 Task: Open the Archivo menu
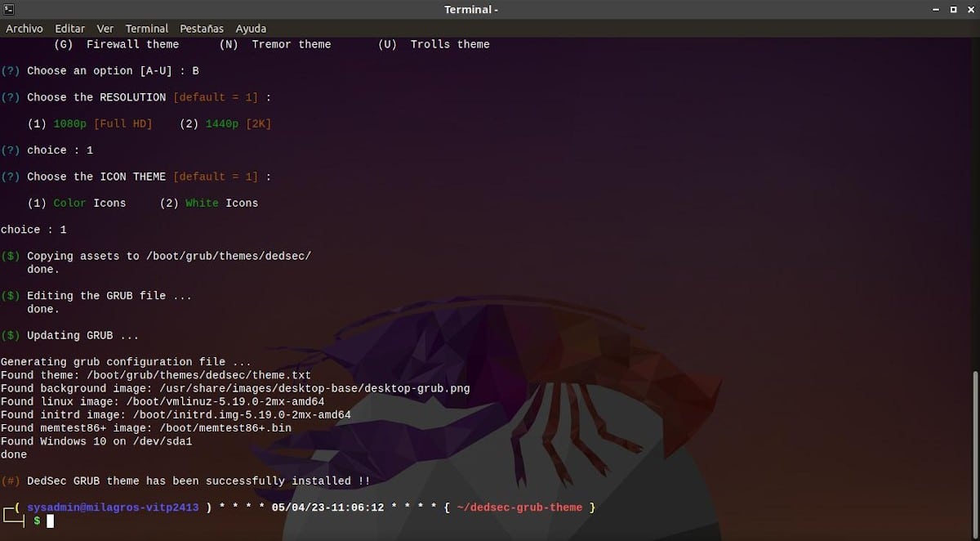tap(24, 29)
